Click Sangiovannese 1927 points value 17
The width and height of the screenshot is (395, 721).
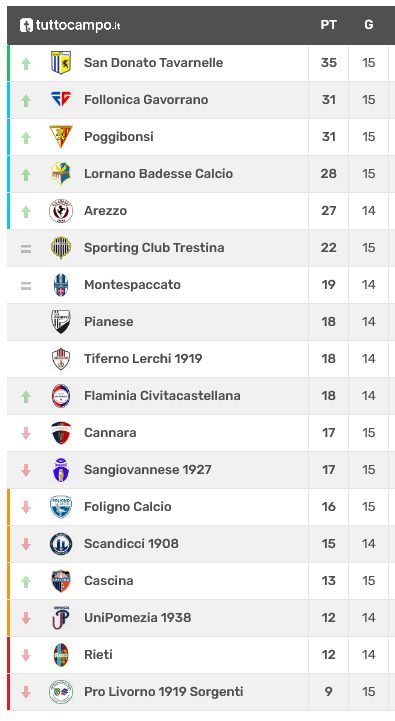pos(328,469)
